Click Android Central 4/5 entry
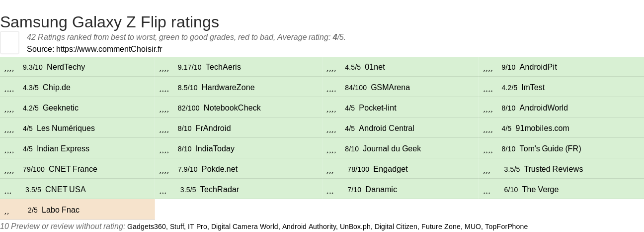Screen dimensions: 644x232 coord(401,128)
